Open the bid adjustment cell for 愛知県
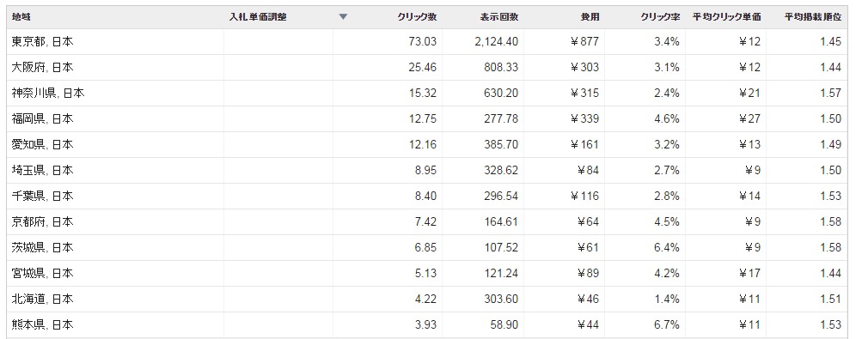 click(x=278, y=144)
